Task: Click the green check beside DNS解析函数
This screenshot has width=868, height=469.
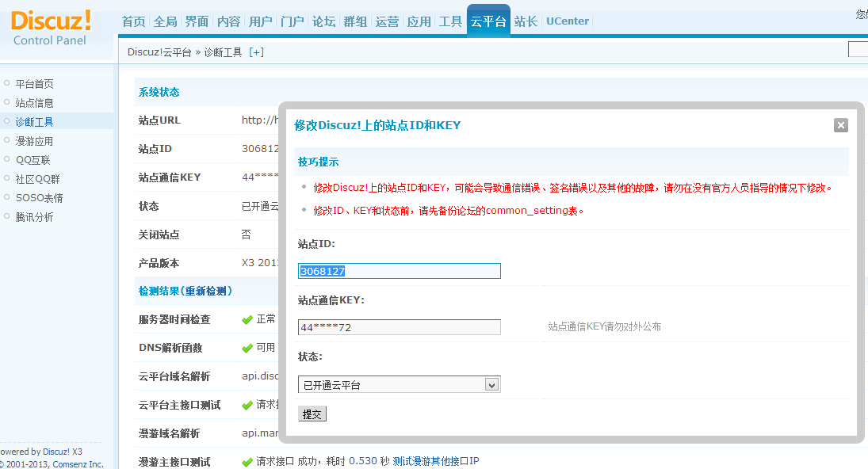Action: 247,348
